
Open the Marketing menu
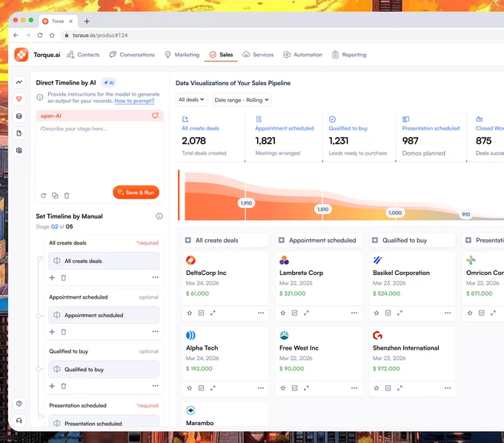point(182,55)
